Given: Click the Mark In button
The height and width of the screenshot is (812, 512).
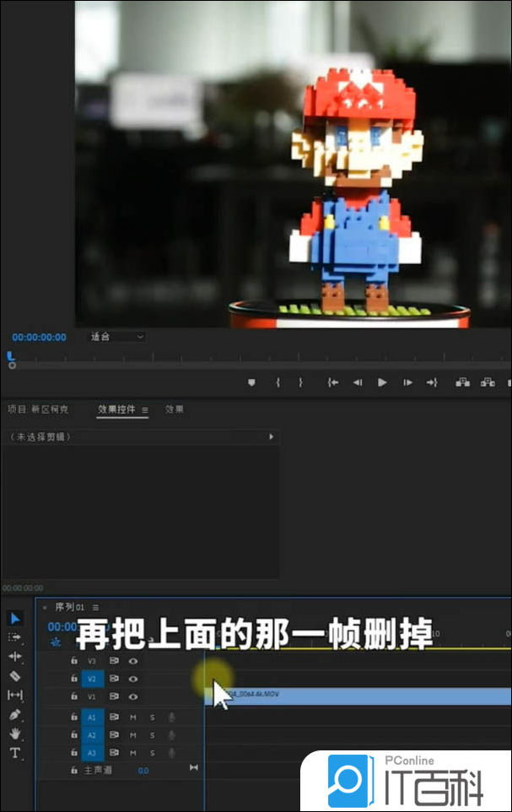Looking at the screenshot, I should (278, 382).
